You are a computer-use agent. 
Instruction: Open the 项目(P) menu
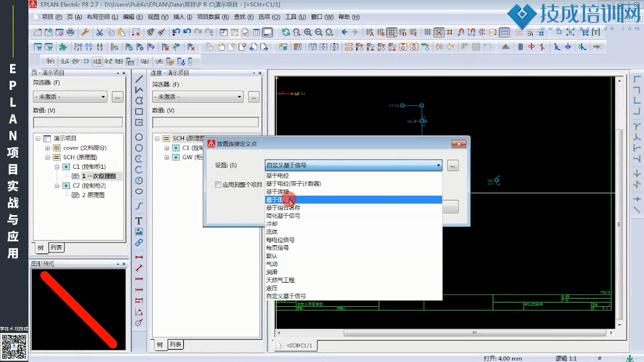[52, 17]
